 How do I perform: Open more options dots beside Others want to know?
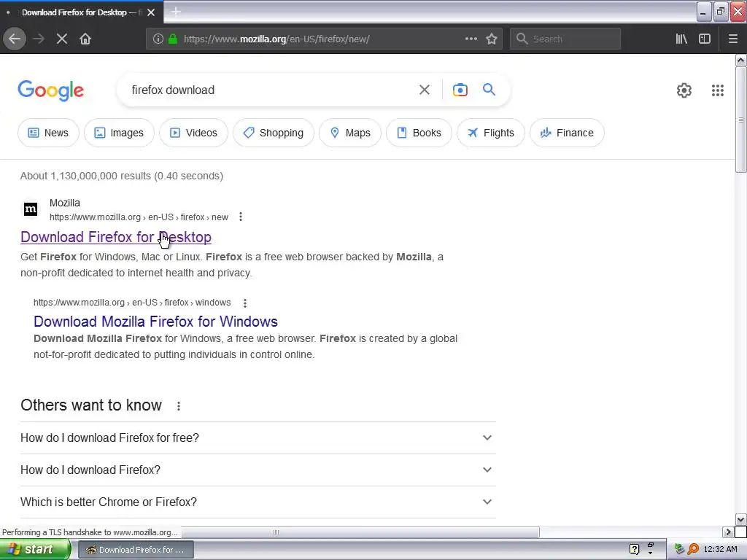click(x=179, y=405)
